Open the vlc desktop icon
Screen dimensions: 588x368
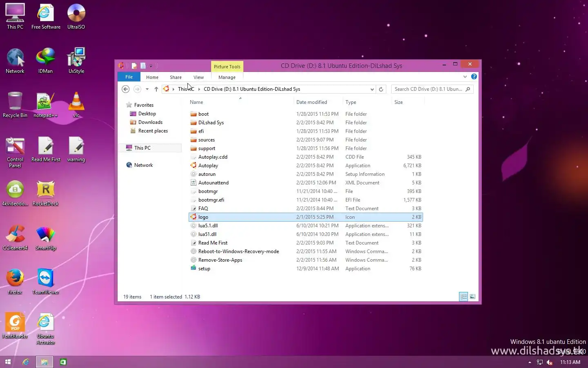(76, 105)
